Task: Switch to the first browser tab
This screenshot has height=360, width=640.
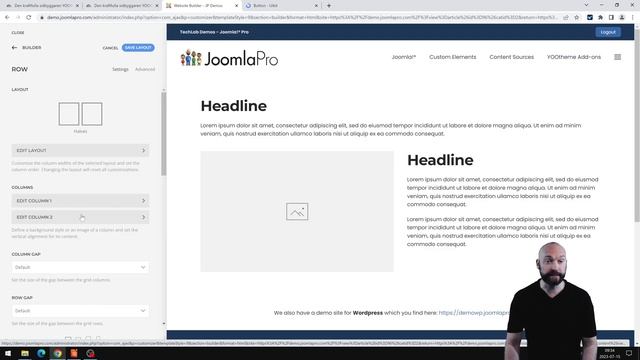Action: pos(41,6)
